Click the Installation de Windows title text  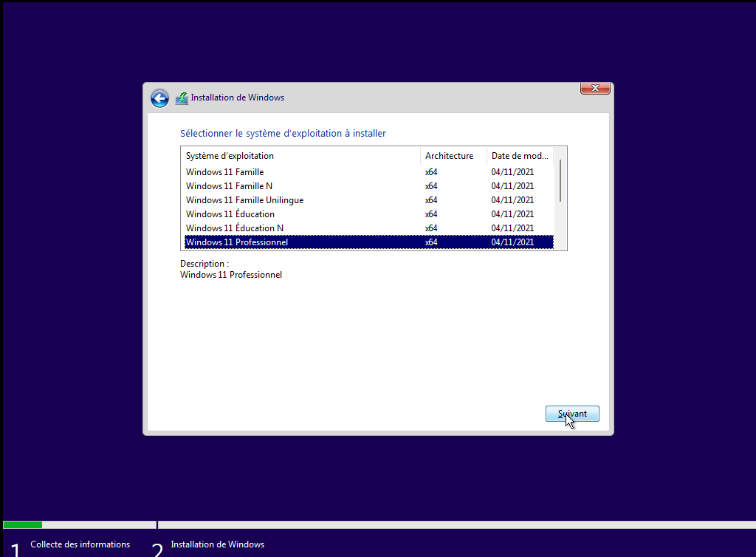pos(237,98)
